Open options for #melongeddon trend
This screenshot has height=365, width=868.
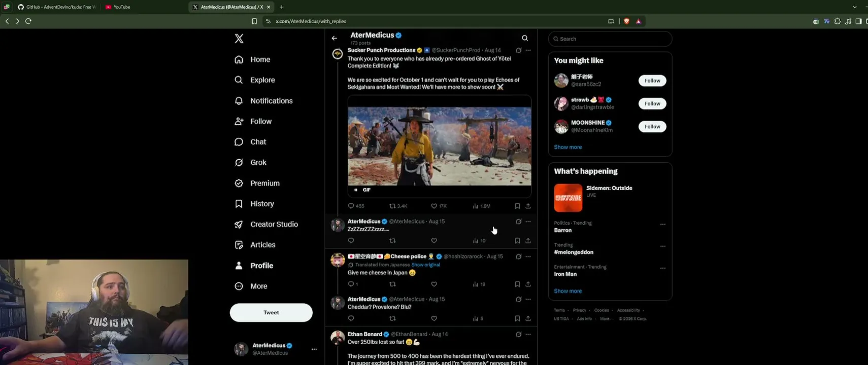coord(662,246)
